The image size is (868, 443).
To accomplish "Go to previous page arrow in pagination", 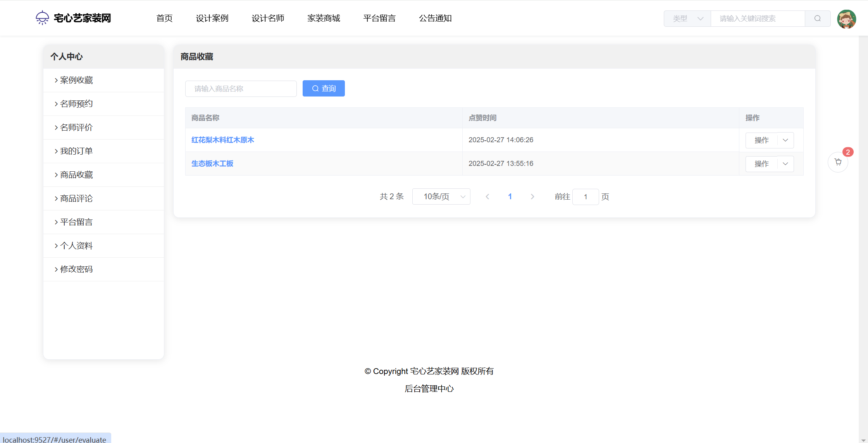I will coord(487,197).
